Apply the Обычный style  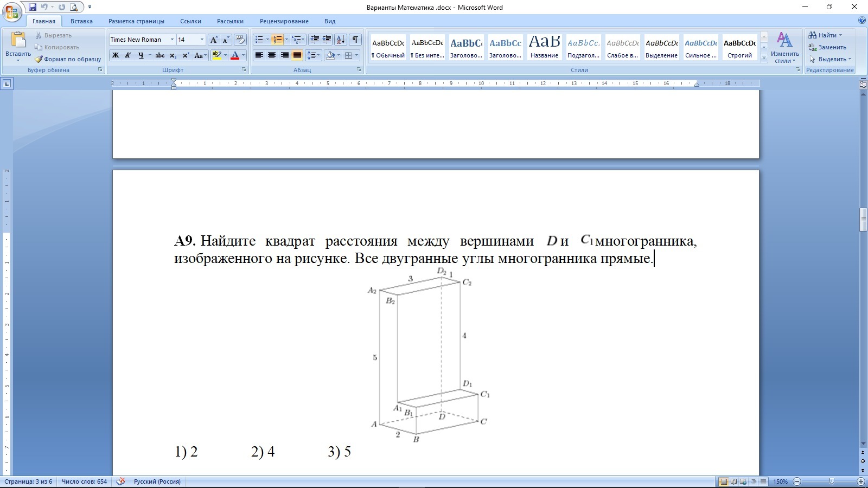388,48
